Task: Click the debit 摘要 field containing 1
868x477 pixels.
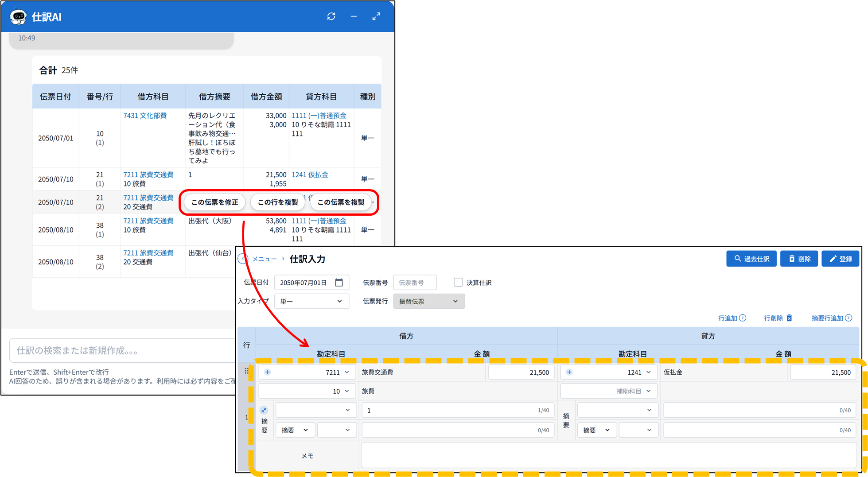Action: pos(458,410)
